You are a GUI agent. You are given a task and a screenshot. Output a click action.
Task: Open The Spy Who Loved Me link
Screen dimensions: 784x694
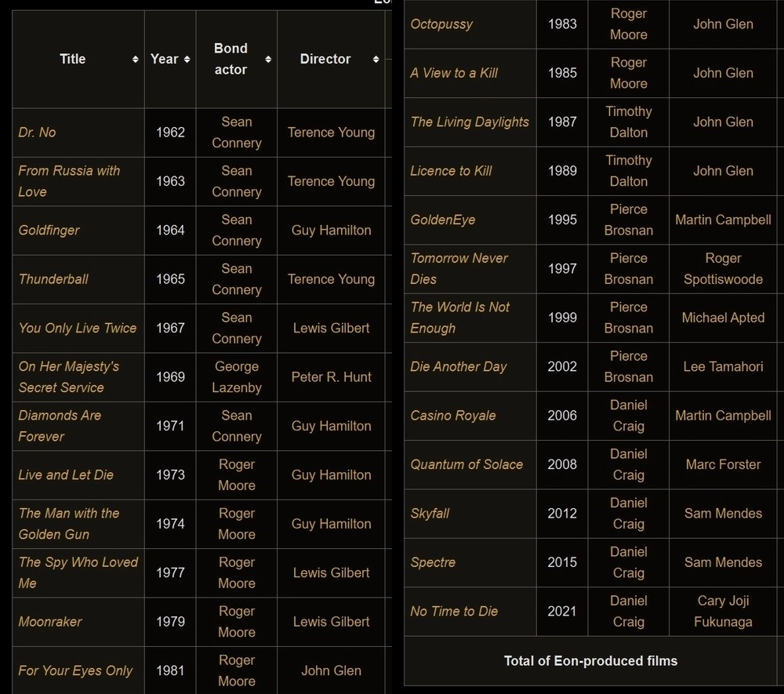(78, 572)
